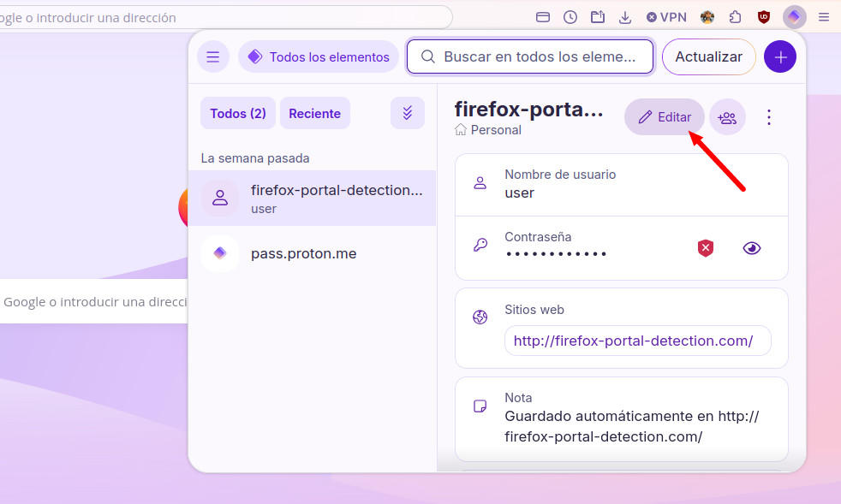The width and height of the screenshot is (841, 504).
Task: Click the new tab page Google search box
Action: point(94,301)
